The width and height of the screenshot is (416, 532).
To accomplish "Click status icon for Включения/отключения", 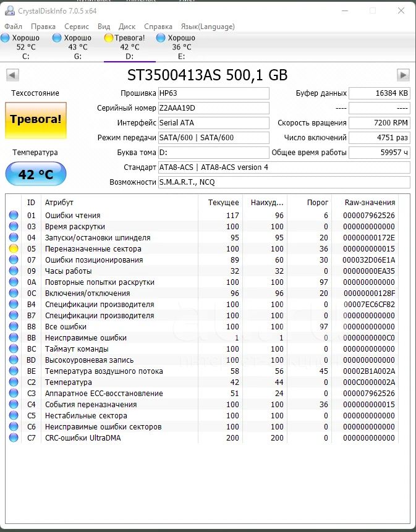I will tap(14, 293).
